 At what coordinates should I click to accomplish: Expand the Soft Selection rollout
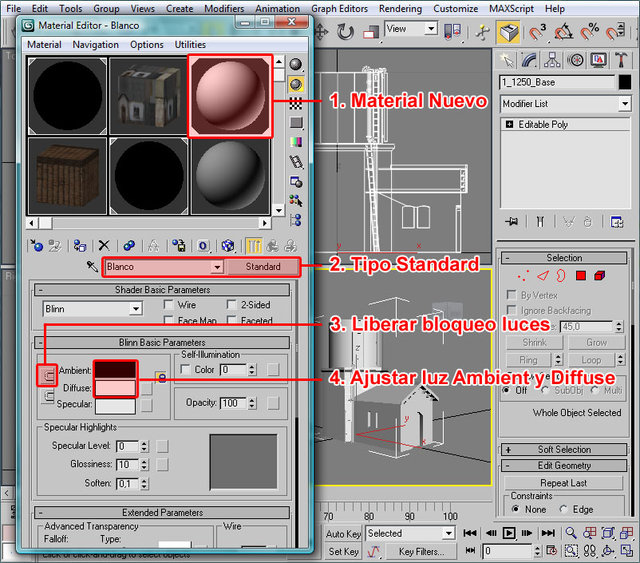coord(564,449)
